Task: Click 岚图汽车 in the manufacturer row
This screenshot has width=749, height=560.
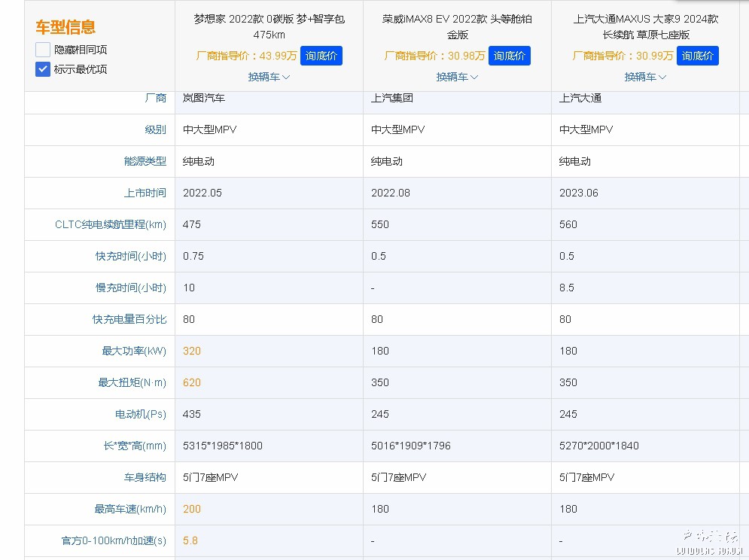Action: [x=204, y=98]
